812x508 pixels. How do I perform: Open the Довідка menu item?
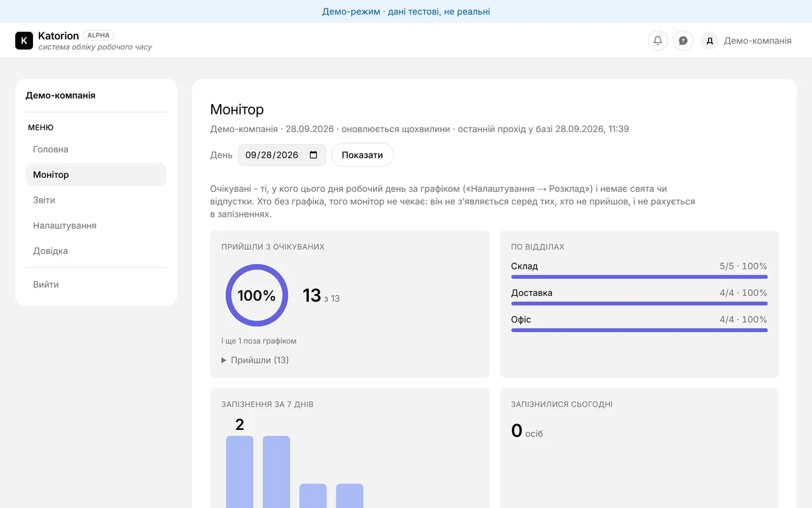(96, 251)
